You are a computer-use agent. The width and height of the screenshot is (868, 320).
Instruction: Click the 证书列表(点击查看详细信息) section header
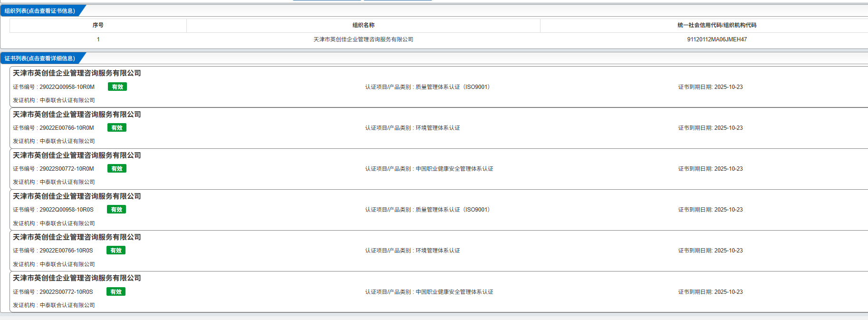coord(40,58)
